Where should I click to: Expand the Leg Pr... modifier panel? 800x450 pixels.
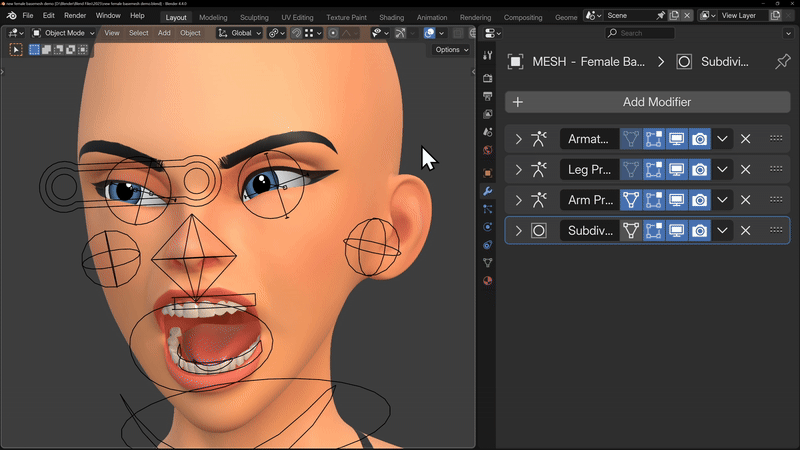pos(518,169)
